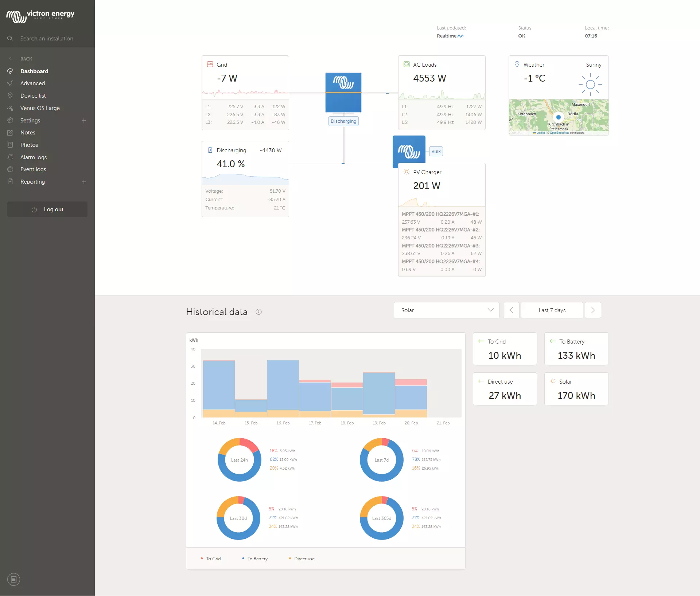Open the Device list menu item
This screenshot has width=700, height=596.
coord(33,96)
